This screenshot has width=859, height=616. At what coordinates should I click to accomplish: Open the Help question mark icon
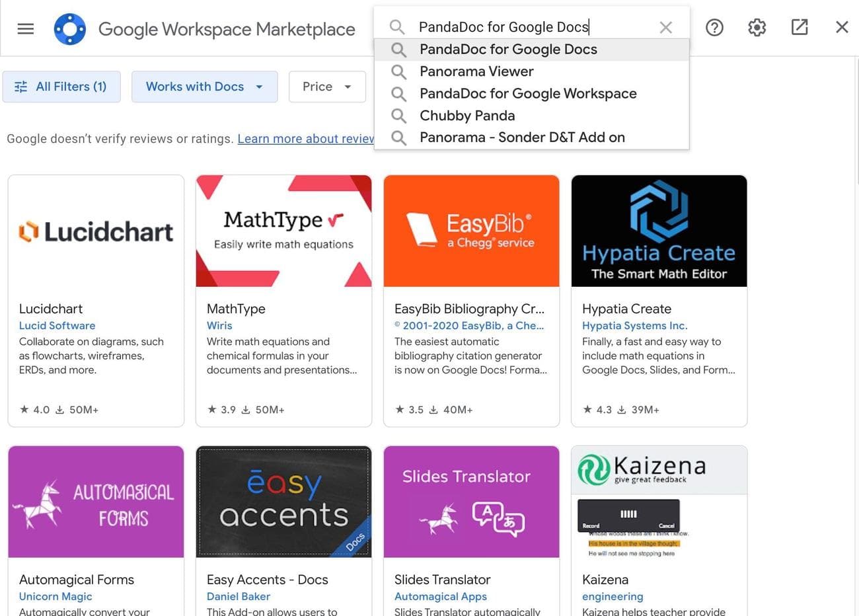pos(714,27)
